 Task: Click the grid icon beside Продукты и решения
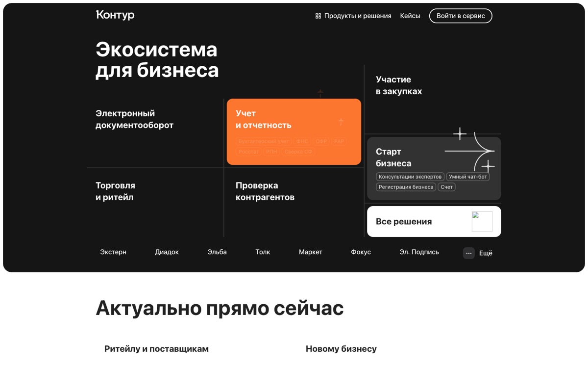318,16
